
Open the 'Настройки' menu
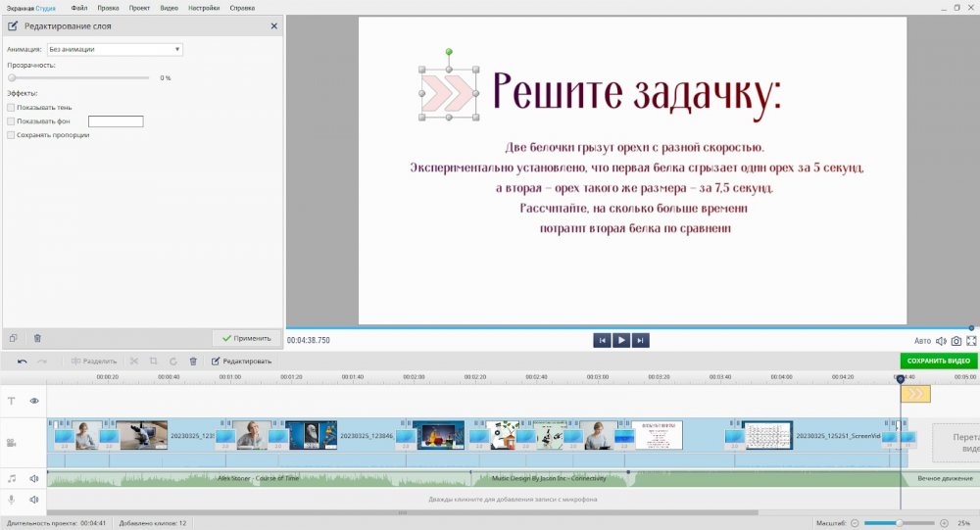click(x=203, y=7)
